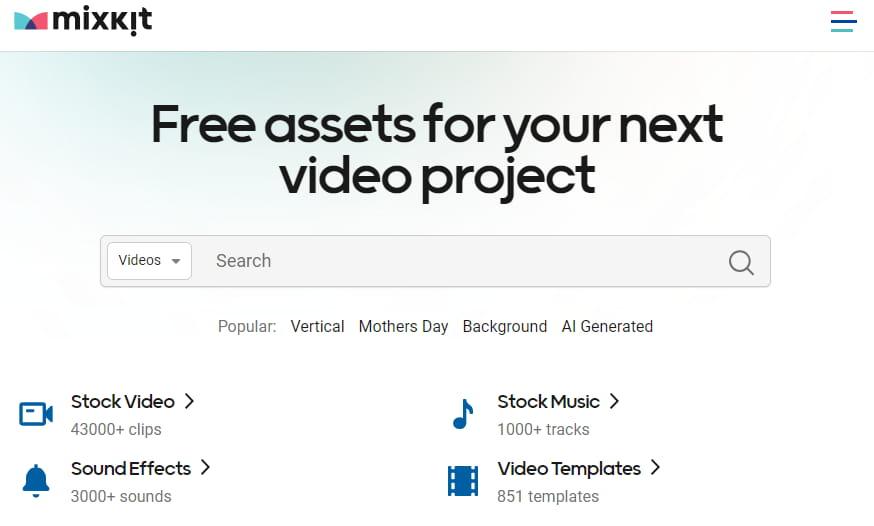874x526 pixels.
Task: Click the Sound Effects bell icon
Action: click(x=36, y=481)
